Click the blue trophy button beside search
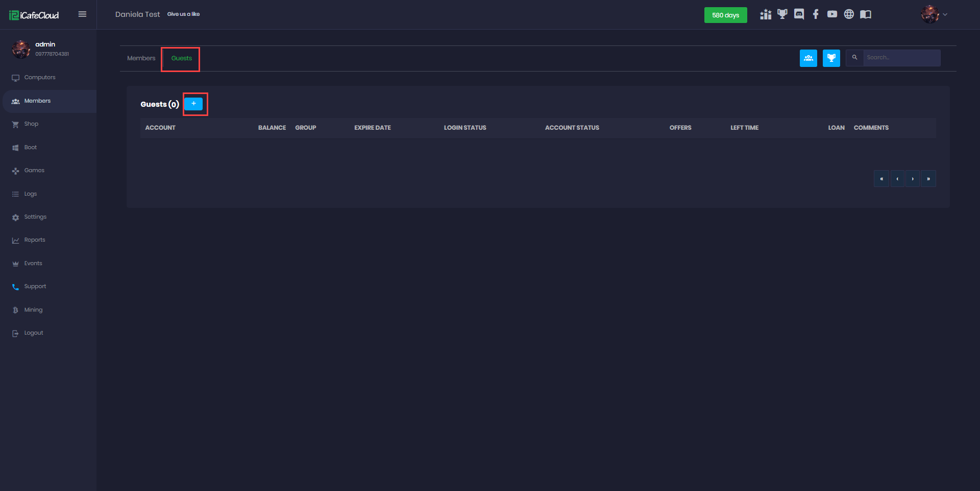Viewport: 980px width, 491px height. (831, 58)
